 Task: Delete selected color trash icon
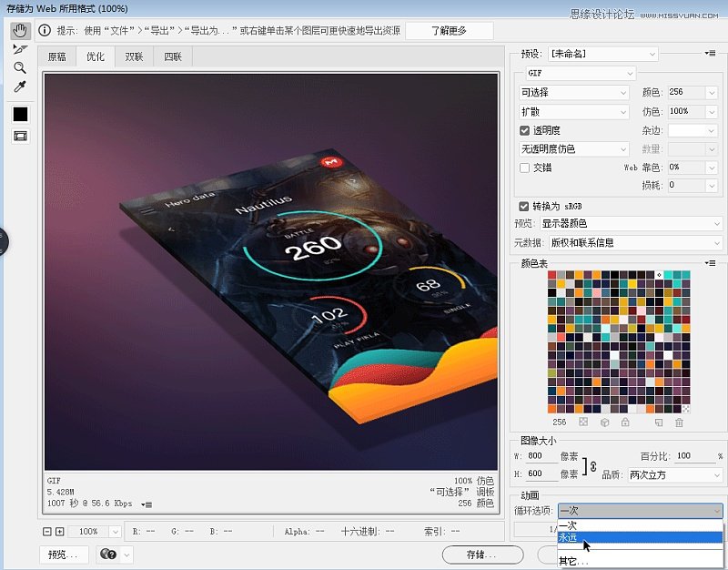click(679, 422)
